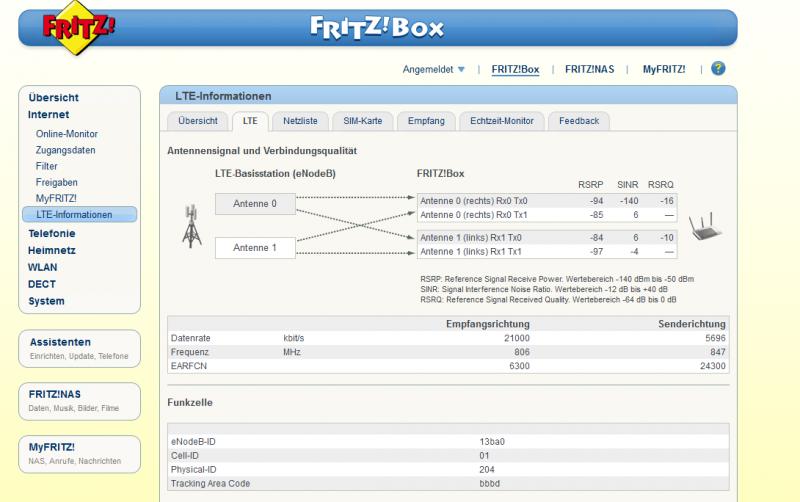Click the RSRP column header

point(590,185)
